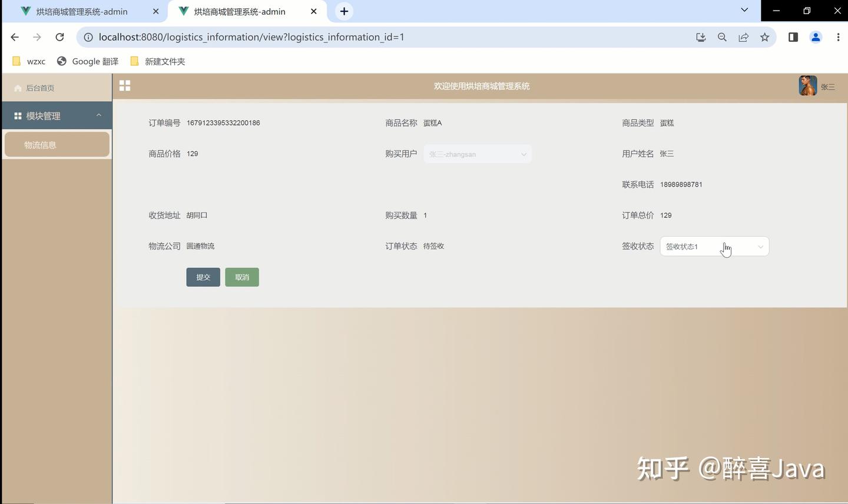Reload the page with the refresh icon
The image size is (848, 504).
(59, 37)
